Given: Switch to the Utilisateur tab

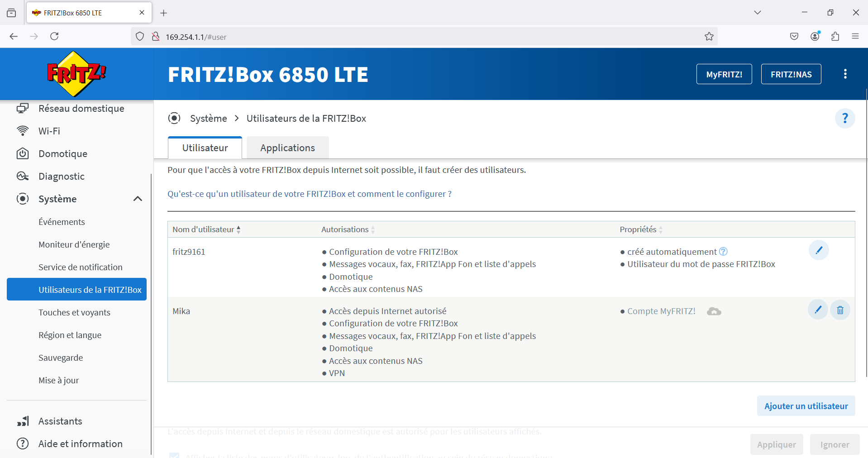Looking at the screenshot, I should point(205,148).
